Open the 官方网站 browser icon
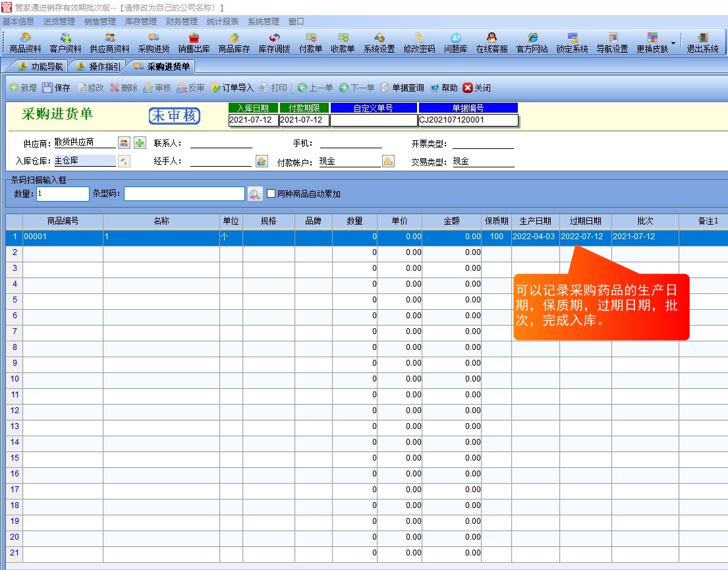Image resolution: width=728 pixels, height=570 pixels. (x=532, y=43)
